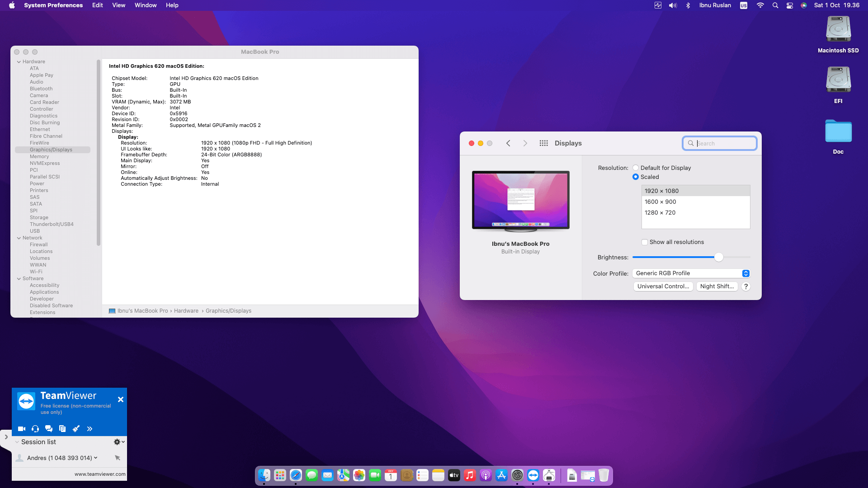Show more TeamViewer tools with double arrow

pyautogui.click(x=90, y=428)
